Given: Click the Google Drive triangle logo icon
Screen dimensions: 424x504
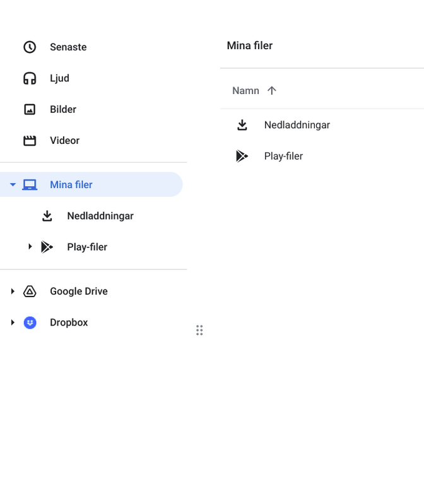Looking at the screenshot, I should point(30,291).
